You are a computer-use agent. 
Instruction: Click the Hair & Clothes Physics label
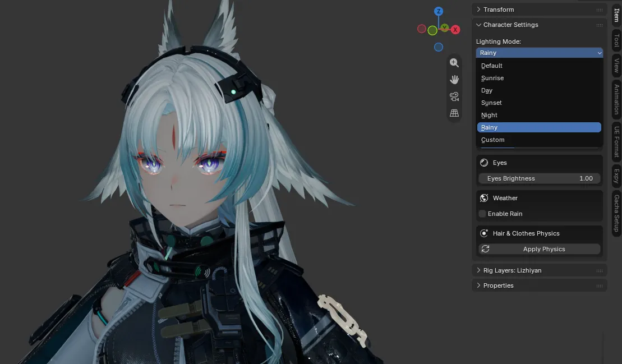[x=526, y=233]
